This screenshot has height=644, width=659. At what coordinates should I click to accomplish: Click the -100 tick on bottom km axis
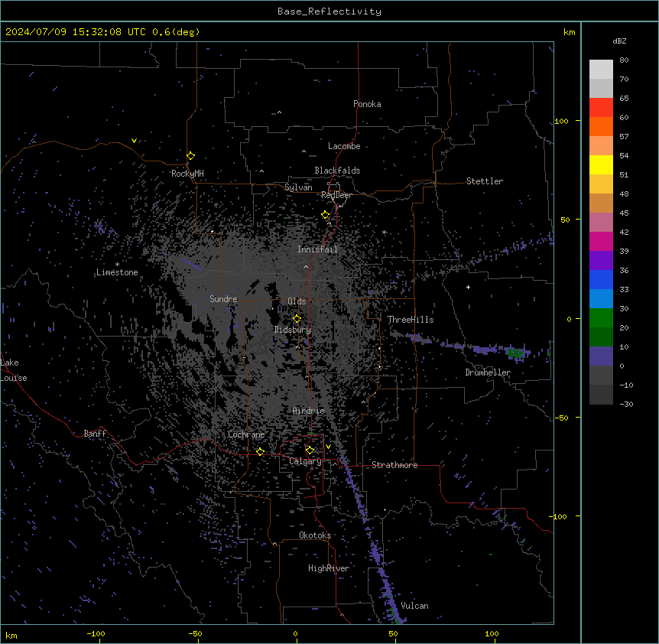pyautogui.click(x=96, y=633)
